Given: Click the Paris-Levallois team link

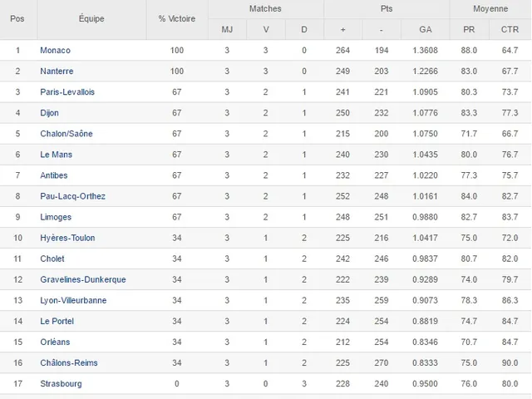Looking at the screenshot, I should (67, 92).
